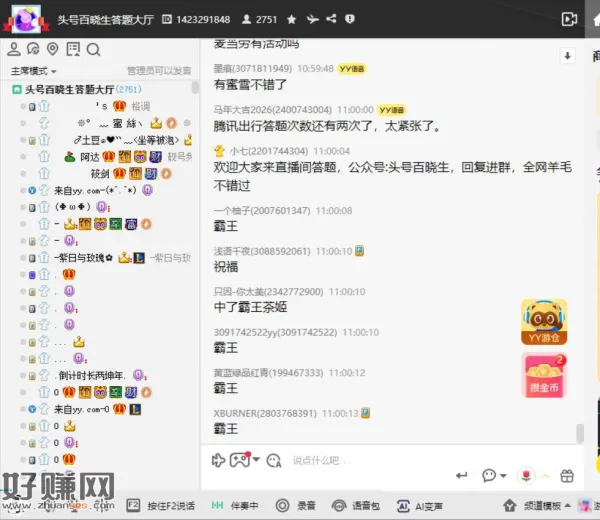Click the message 有蜜雪不错了
Viewport: 600px width, 520px height.
tap(250, 85)
